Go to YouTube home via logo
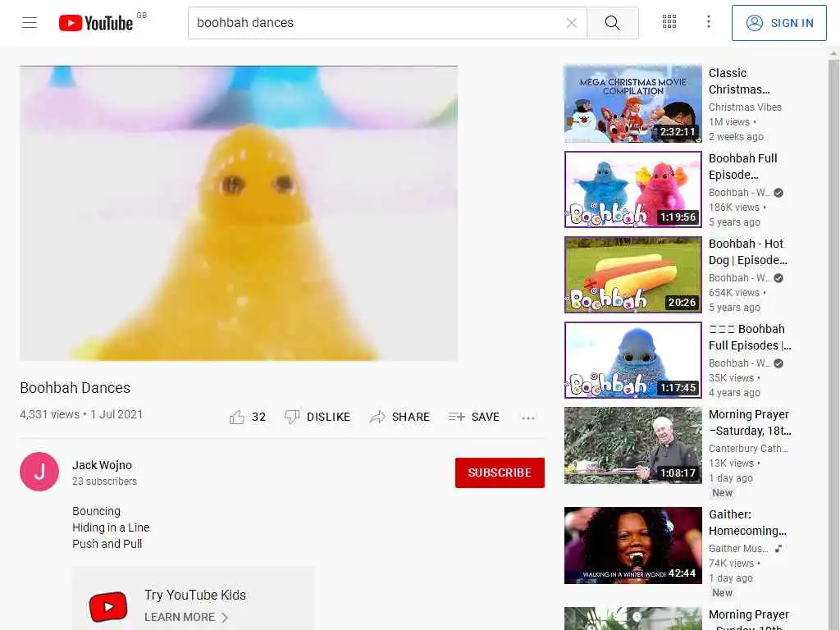The height and width of the screenshot is (630, 840). [x=96, y=22]
